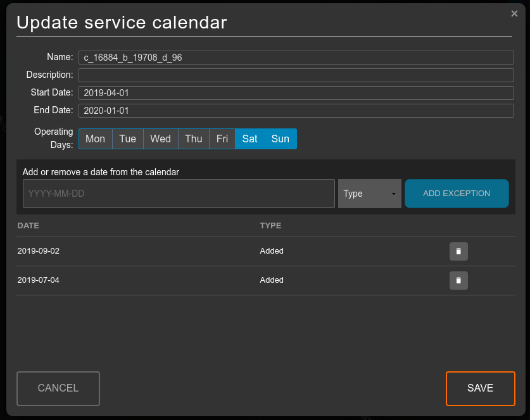The height and width of the screenshot is (420, 530).
Task: Toggle Tue operating day
Action: pos(128,139)
